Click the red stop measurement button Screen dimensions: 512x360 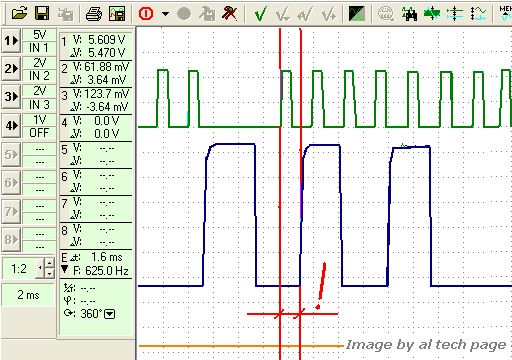[146, 14]
